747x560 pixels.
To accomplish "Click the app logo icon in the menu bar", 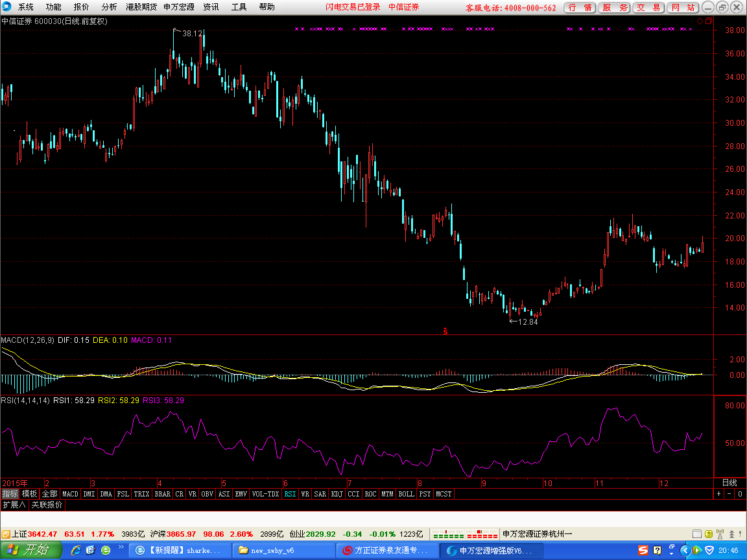I will tap(6, 6).
